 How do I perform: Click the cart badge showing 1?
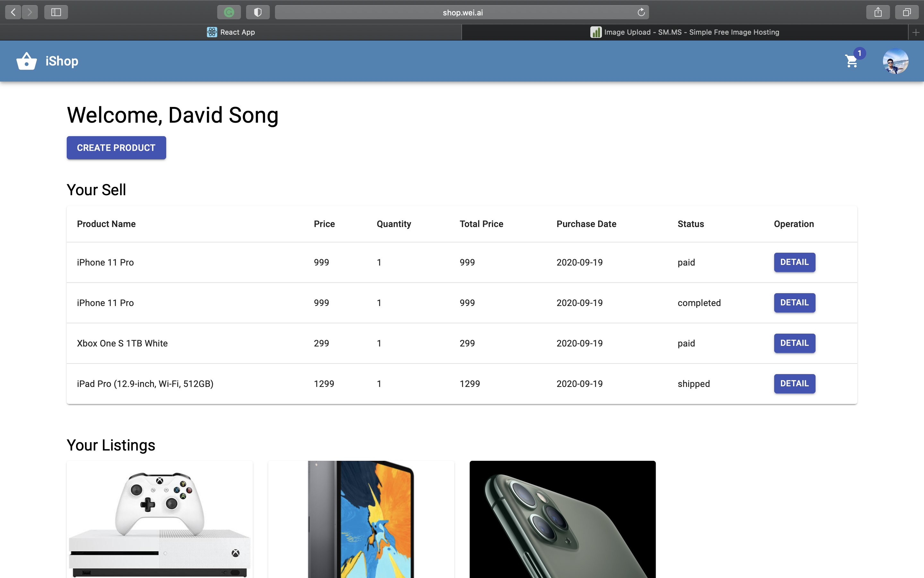point(860,53)
